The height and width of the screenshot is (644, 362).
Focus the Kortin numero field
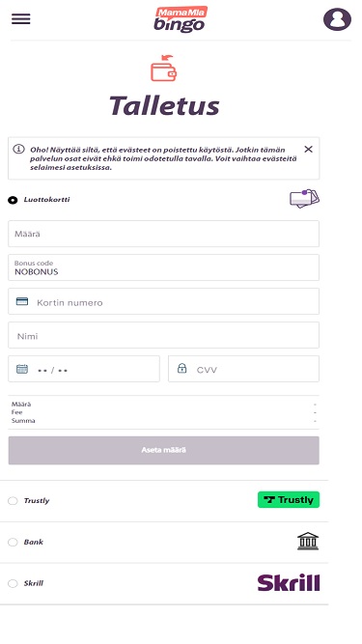[163, 301]
